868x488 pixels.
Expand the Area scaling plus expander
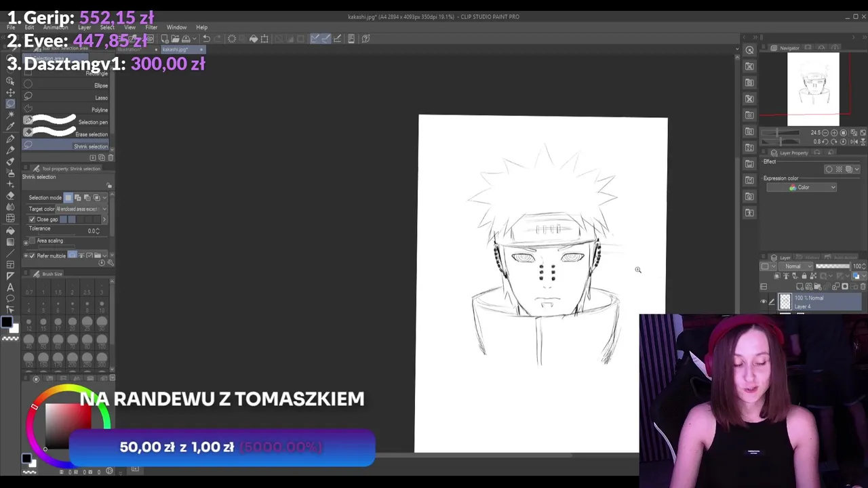[26, 242]
